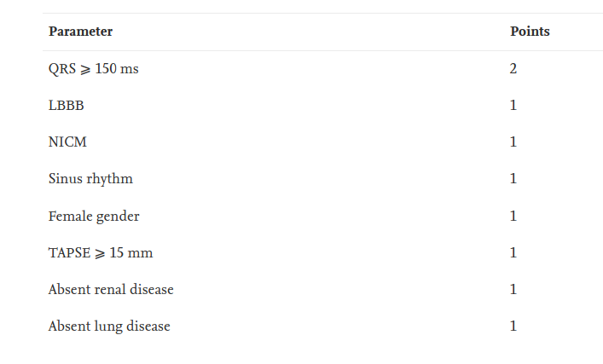This screenshot has width=603, height=364.
Task: Select the NICM parameter cell
Action: click(67, 142)
